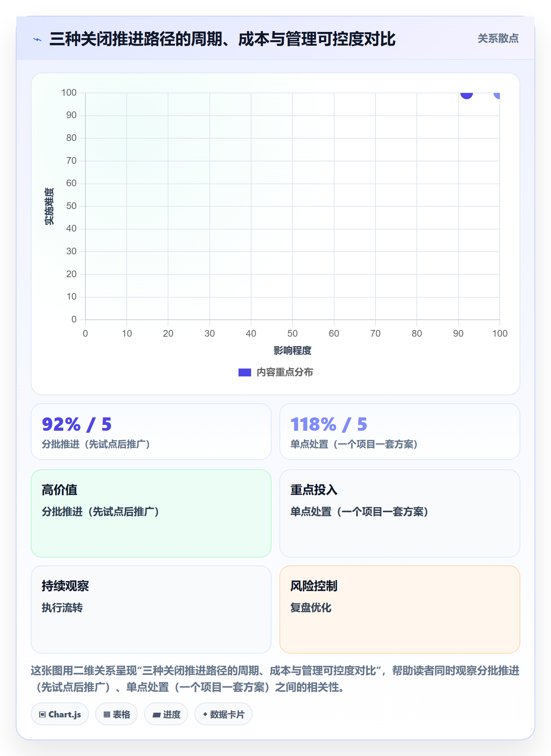
Task: Click the 数据卡片 tag chip
Action: [224, 714]
